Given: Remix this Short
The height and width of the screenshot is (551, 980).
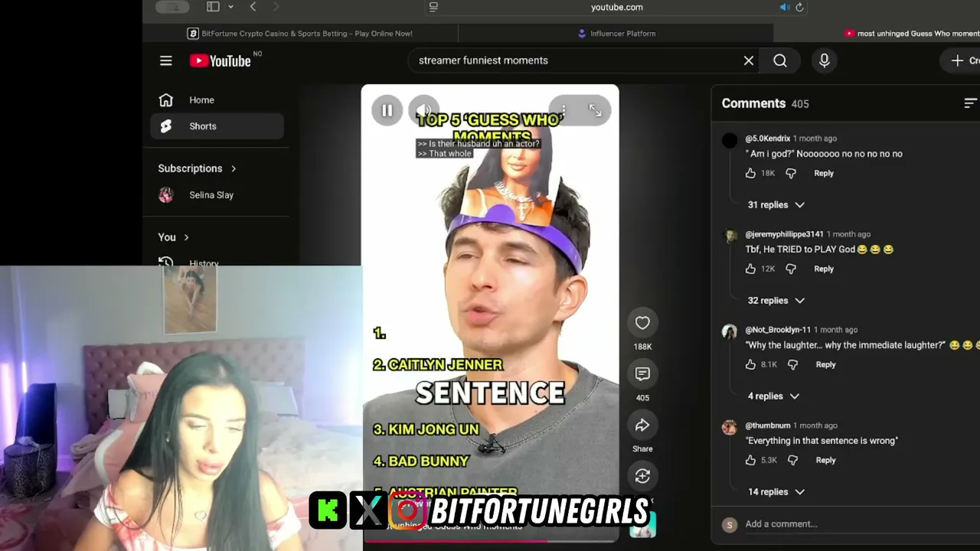Looking at the screenshot, I should tap(642, 476).
